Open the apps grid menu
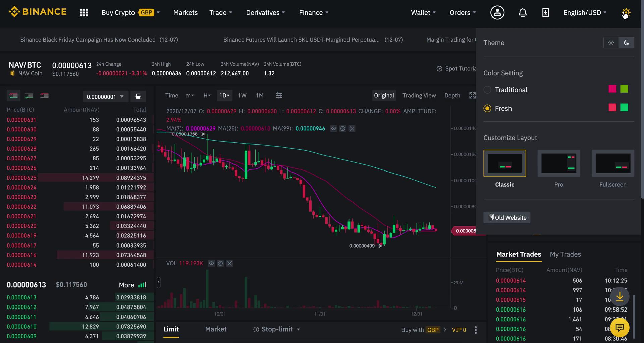The image size is (644, 343). tap(84, 13)
